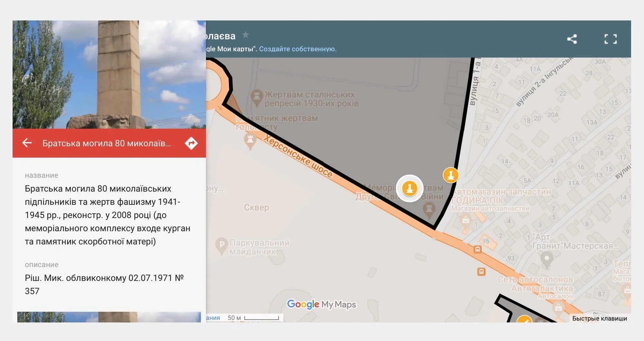Image resolution: width=644 pixels, height=341 pixels.
Task: Click the selected orange monument marker
Action: pyautogui.click(x=409, y=188)
